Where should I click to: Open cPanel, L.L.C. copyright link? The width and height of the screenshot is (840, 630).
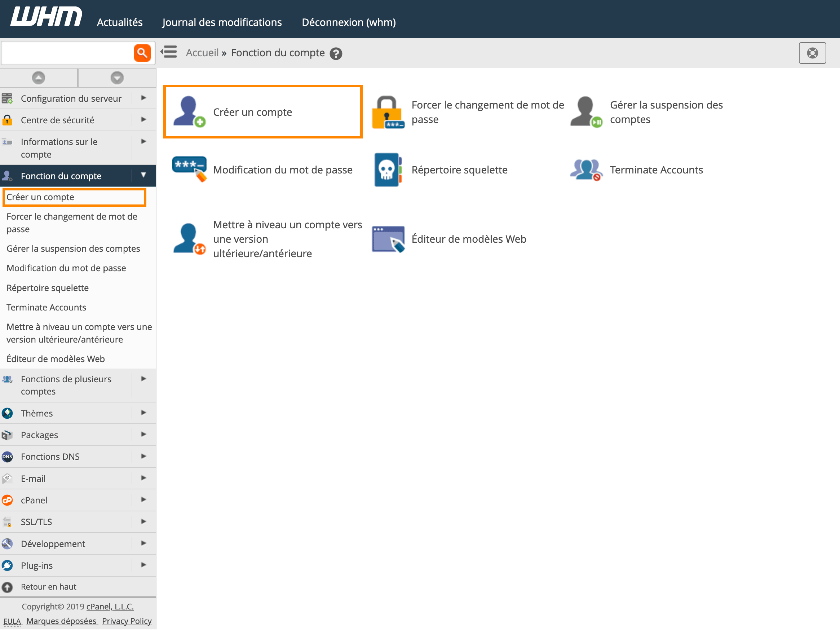(110, 607)
